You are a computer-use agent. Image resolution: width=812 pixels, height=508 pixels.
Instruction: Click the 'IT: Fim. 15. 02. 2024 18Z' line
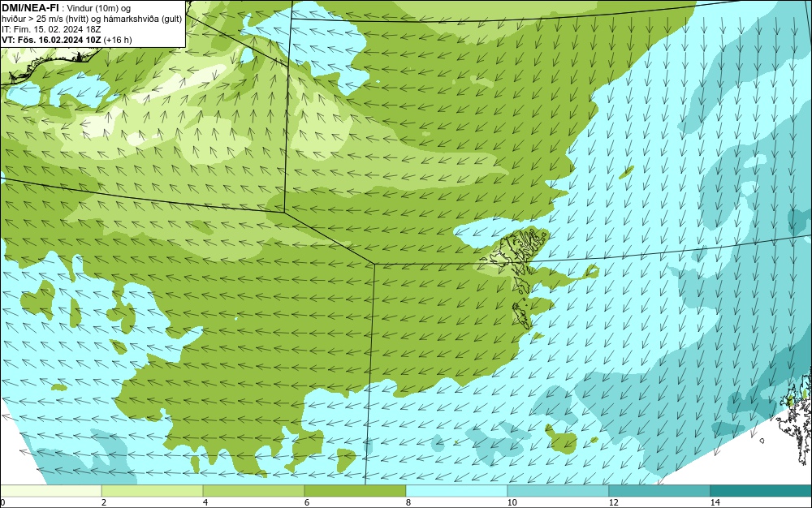coord(51,29)
